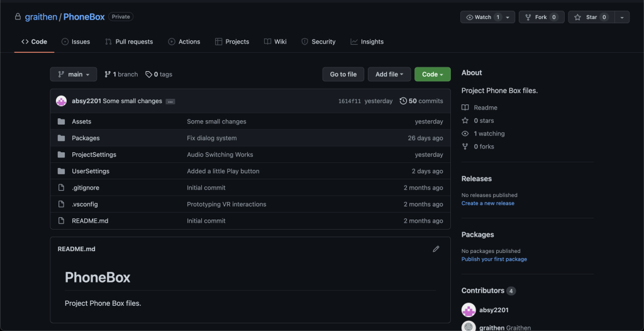Open the Insights tab
Screen dimensions: 644x331
tap(367, 42)
